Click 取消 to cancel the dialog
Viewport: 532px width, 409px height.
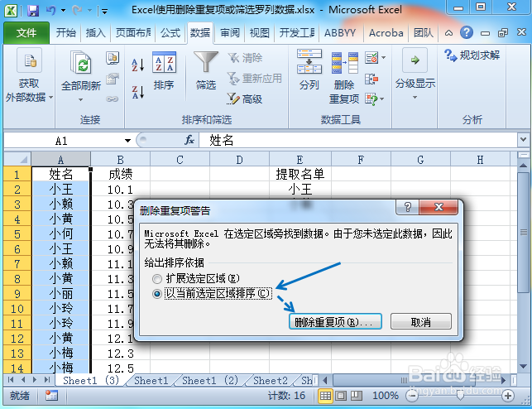(421, 321)
